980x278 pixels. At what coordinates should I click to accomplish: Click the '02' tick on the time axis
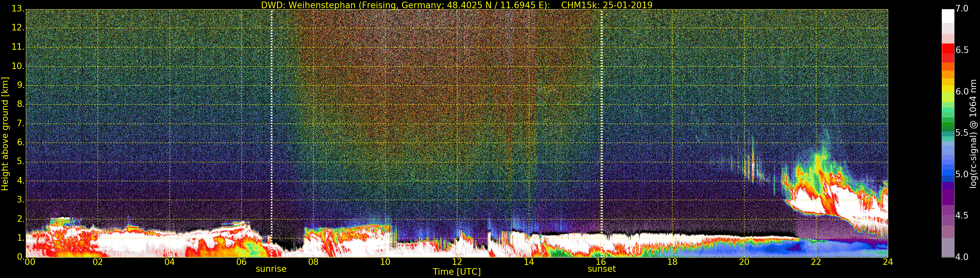pyautogui.click(x=98, y=262)
